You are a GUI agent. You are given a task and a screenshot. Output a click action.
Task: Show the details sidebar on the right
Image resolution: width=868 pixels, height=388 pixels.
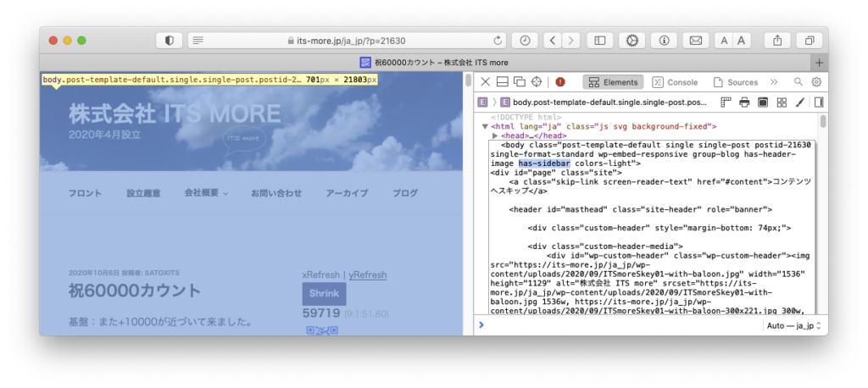(818, 103)
